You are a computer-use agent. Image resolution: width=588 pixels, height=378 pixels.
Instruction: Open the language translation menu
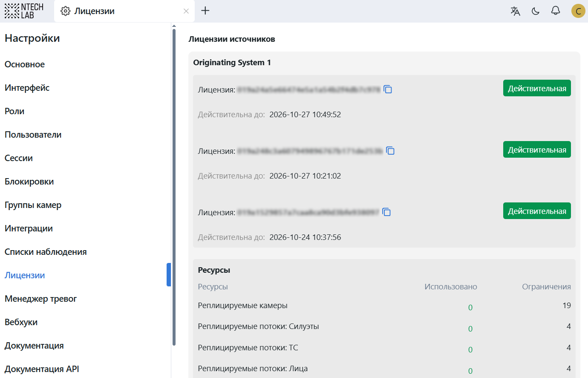point(515,11)
